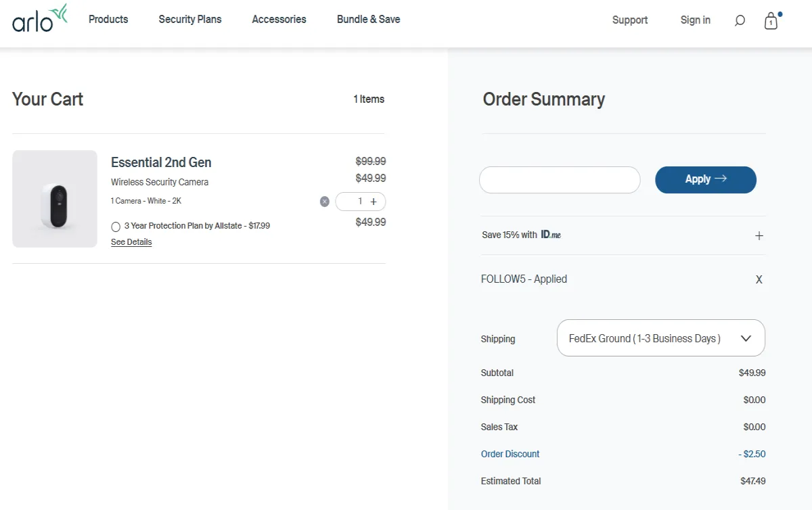Click the Apply button for the promo code
The height and width of the screenshot is (510, 812).
705,179
